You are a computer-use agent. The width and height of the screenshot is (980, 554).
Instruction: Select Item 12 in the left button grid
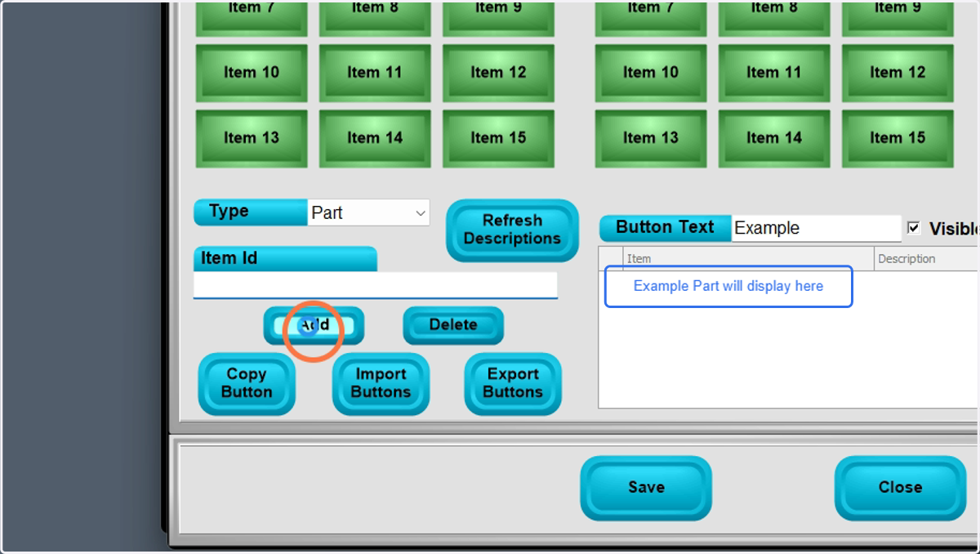tap(498, 73)
